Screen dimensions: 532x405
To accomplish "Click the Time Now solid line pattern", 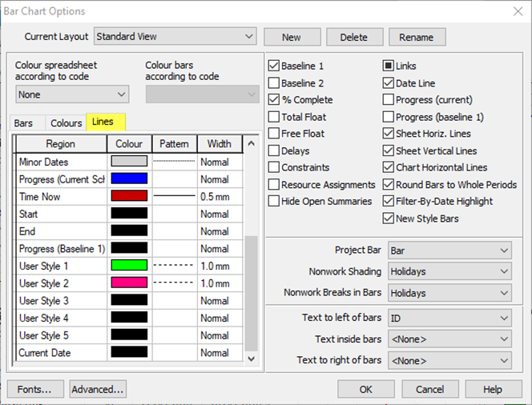I will pos(175,196).
